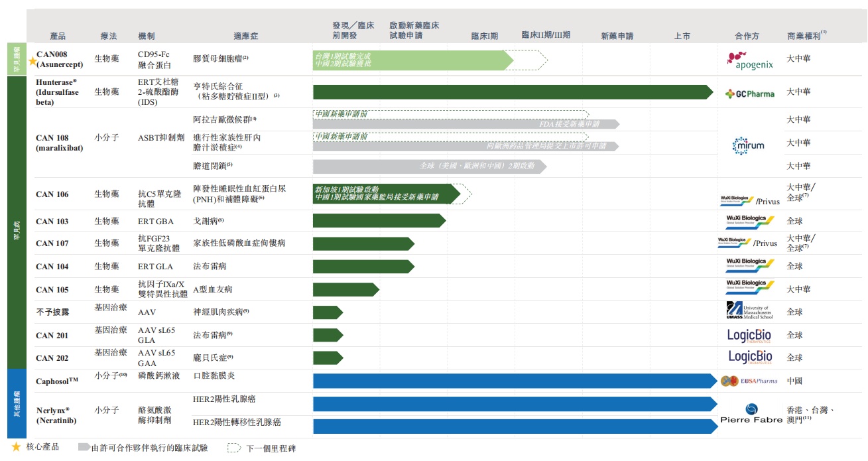The width and height of the screenshot is (868, 461).
Task: Click the 磷酸鈣漱液 mechanism text
Action: click(x=158, y=376)
